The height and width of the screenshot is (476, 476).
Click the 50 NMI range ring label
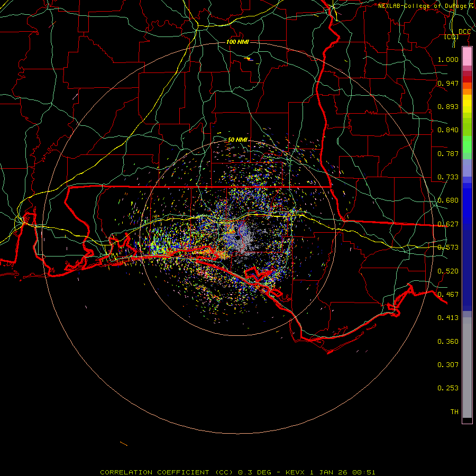pos(237,140)
